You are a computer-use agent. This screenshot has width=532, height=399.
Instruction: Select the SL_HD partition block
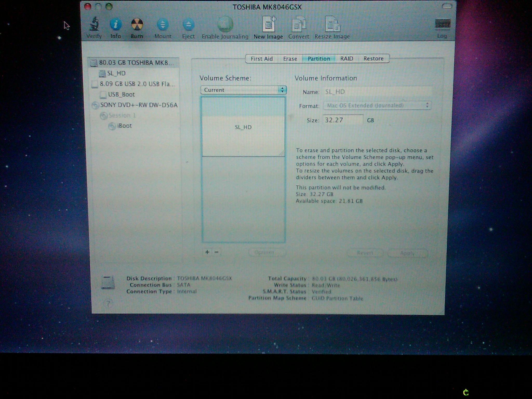[x=243, y=127]
